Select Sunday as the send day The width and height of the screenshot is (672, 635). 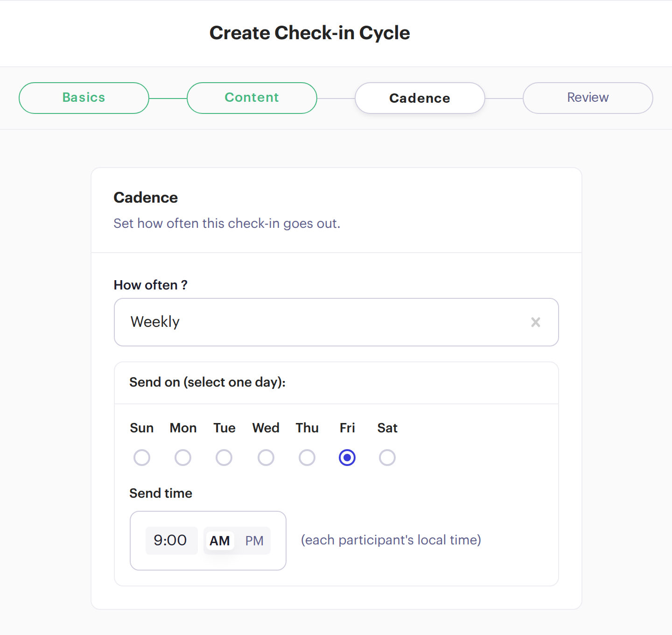[x=142, y=458]
